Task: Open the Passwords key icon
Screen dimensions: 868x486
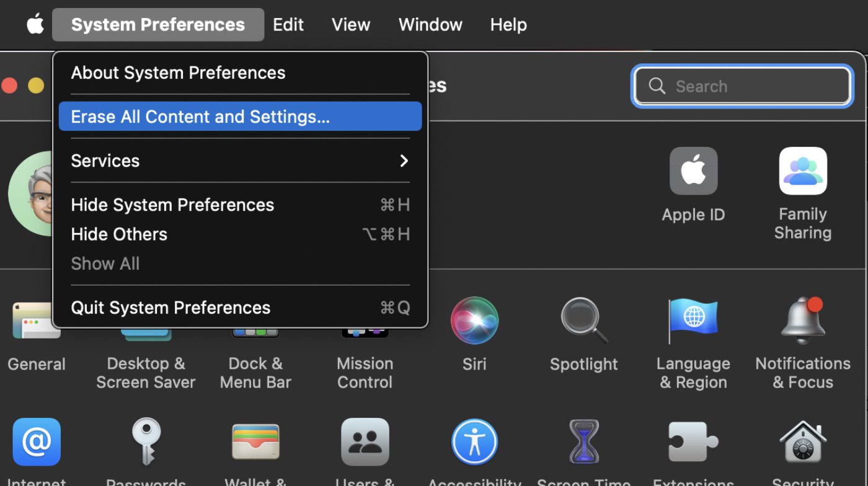Action: point(146,442)
